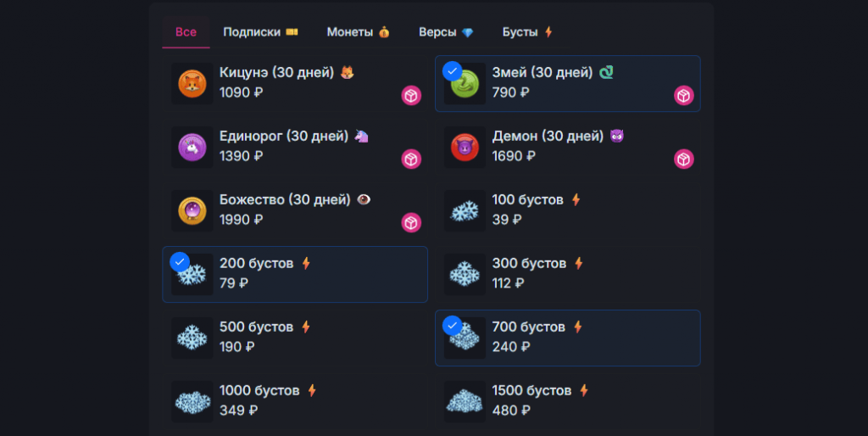Image resolution: width=868 pixels, height=436 pixels.
Task: Click pink box icon on Божество row
Action: (x=411, y=223)
